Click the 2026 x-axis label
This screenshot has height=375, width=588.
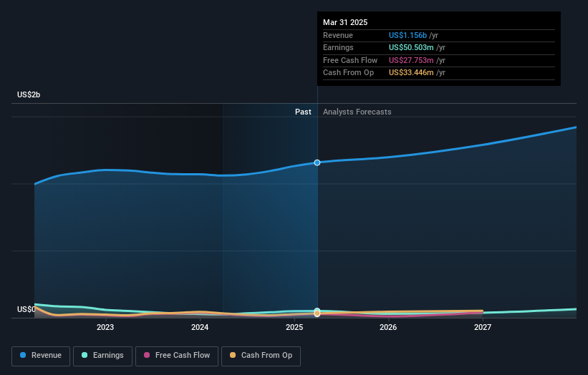388,327
